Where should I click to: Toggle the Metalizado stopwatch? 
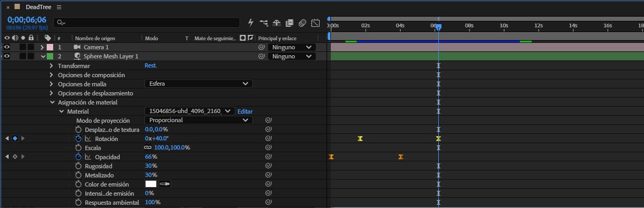pos(78,175)
